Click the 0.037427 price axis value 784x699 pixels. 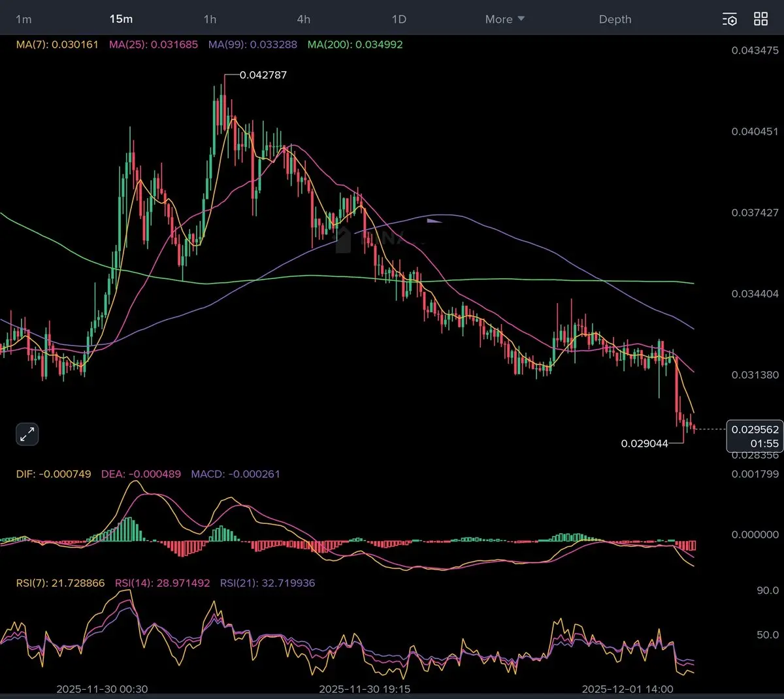755,212
